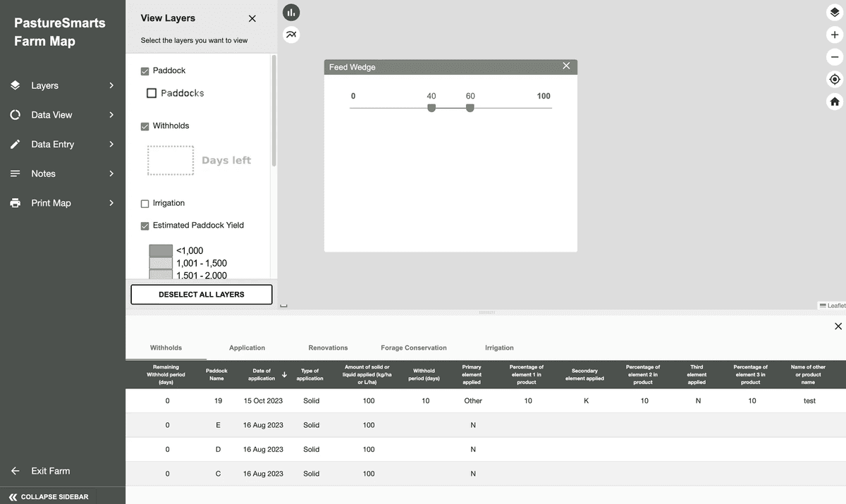Click the locate me target icon
Screen dimensions: 846x504
pyautogui.click(x=835, y=80)
